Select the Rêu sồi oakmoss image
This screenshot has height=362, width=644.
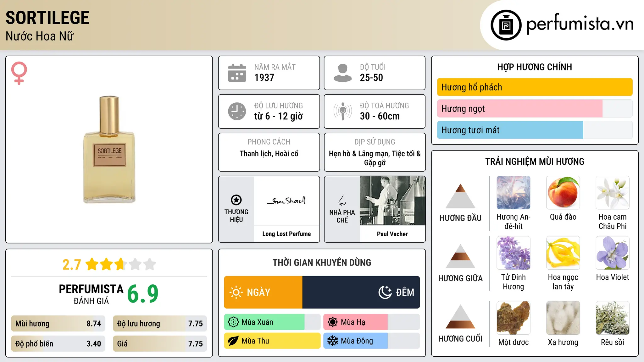(x=613, y=318)
